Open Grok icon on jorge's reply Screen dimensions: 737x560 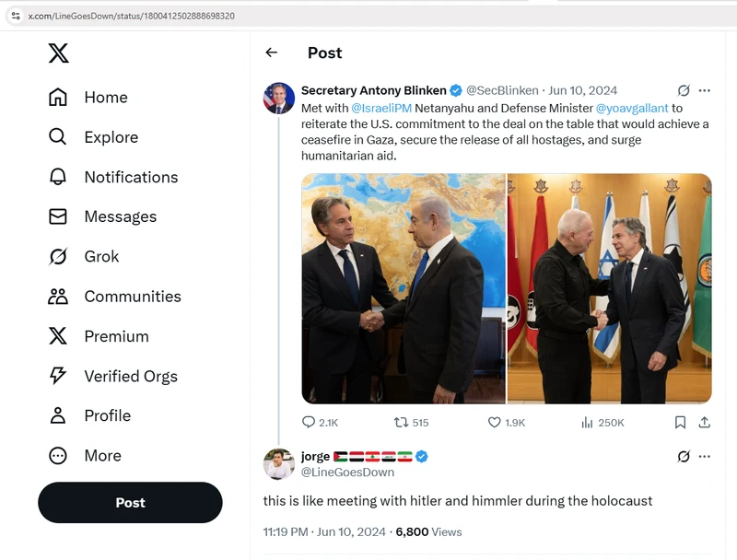click(x=684, y=456)
